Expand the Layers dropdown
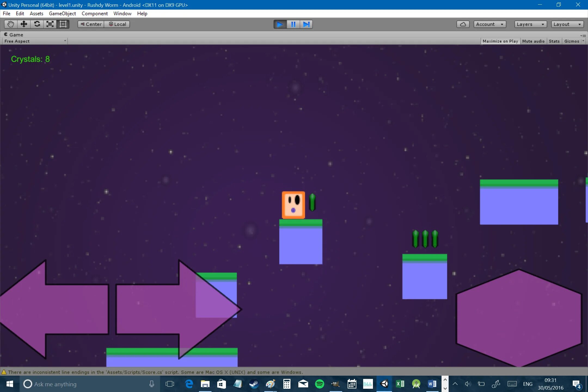The height and width of the screenshot is (392, 588). 530,24
